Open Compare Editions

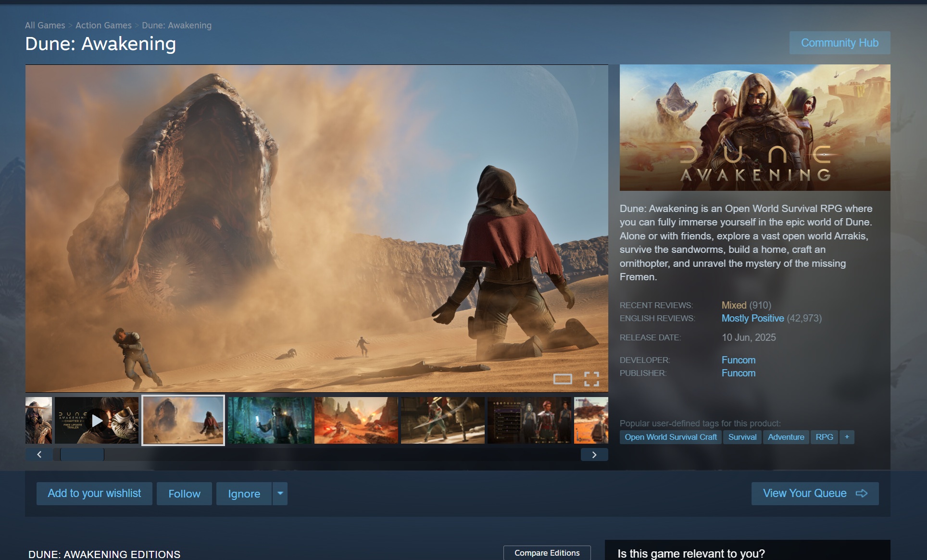[547, 553]
